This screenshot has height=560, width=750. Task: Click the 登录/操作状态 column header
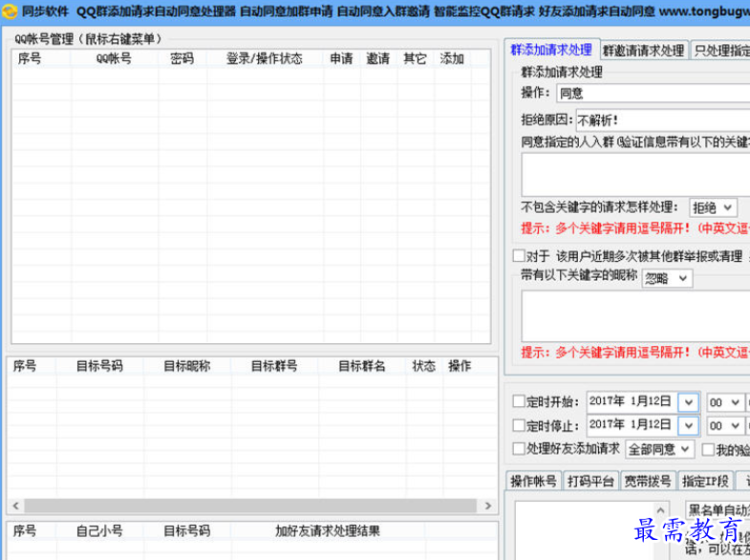[265, 59]
